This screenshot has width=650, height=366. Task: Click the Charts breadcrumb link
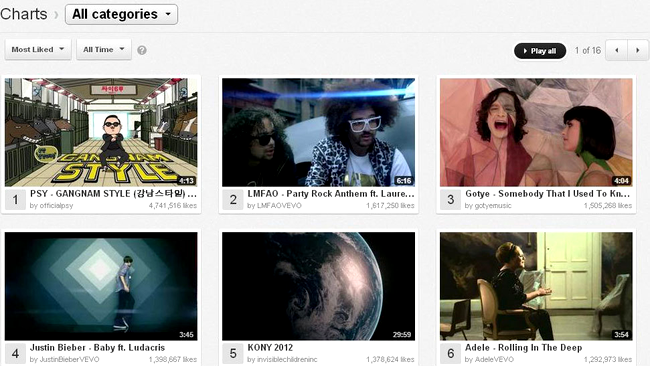click(x=24, y=14)
